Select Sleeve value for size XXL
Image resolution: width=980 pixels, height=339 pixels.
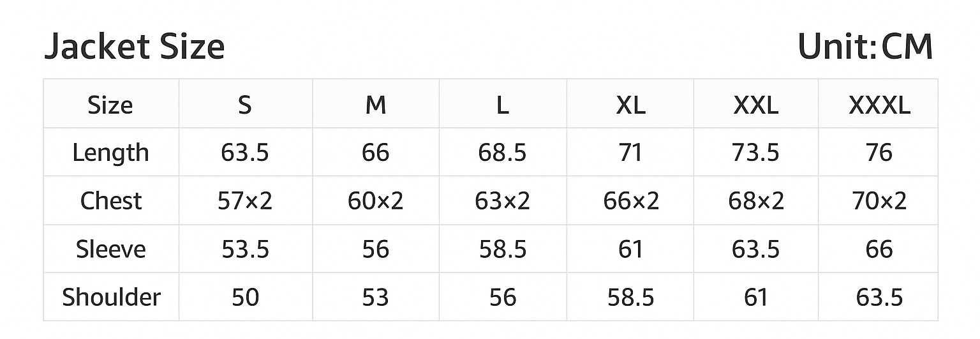755,249
